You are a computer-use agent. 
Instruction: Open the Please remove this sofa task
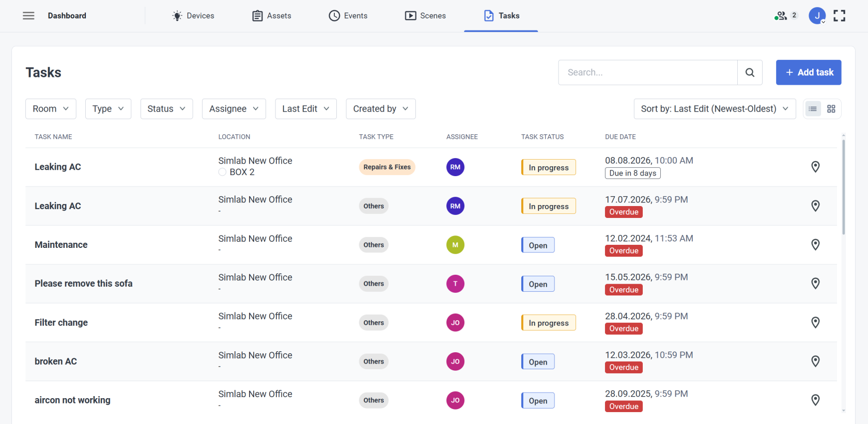click(84, 284)
